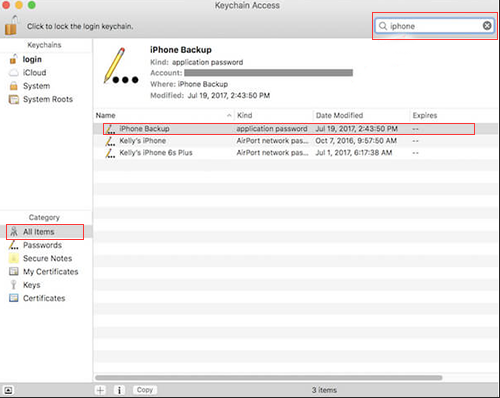Screen dimensions: 500x398
Task: Select the System keychain
Action: click(x=36, y=86)
